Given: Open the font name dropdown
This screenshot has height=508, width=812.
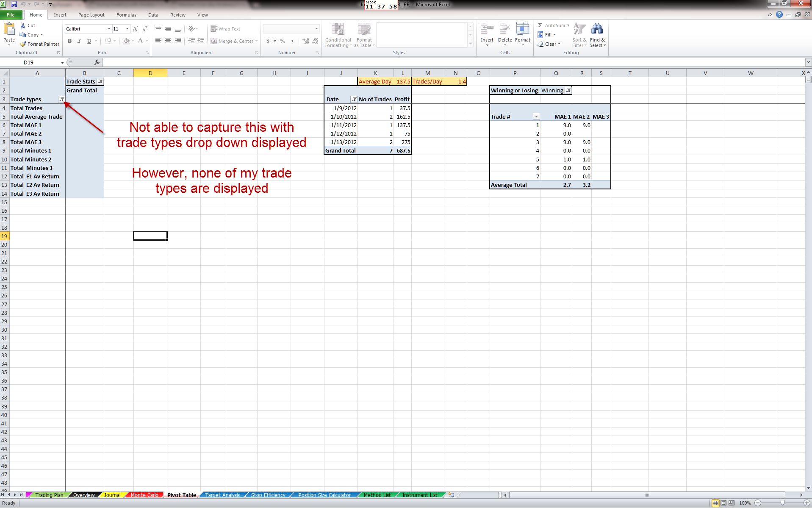Looking at the screenshot, I should tap(109, 29).
